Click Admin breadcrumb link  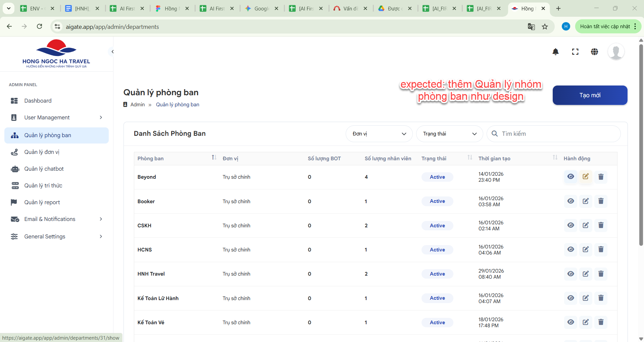137,105
